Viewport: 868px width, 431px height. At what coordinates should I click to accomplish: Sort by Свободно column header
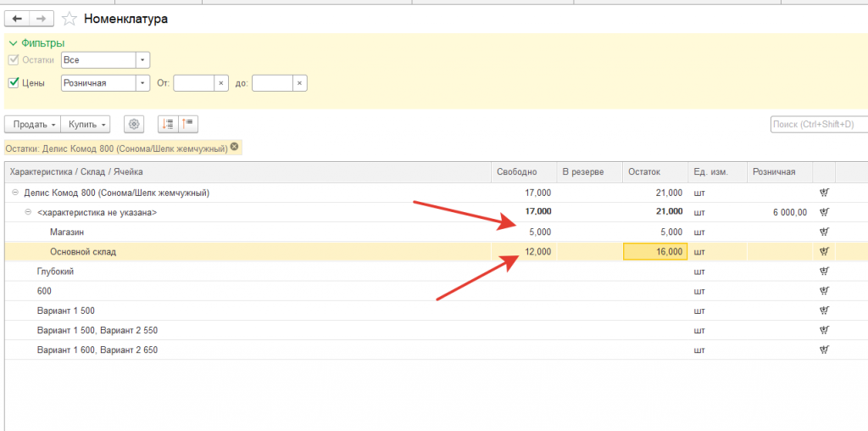tap(524, 172)
